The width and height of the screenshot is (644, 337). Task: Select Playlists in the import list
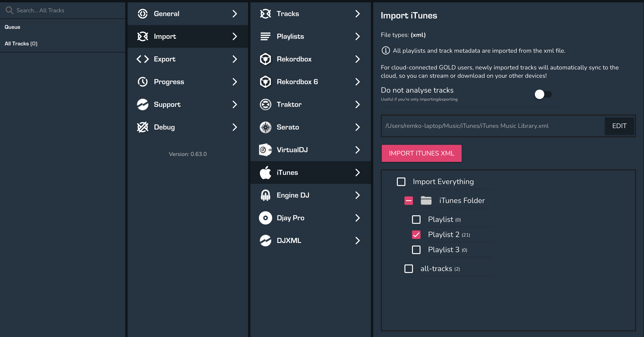coord(310,36)
